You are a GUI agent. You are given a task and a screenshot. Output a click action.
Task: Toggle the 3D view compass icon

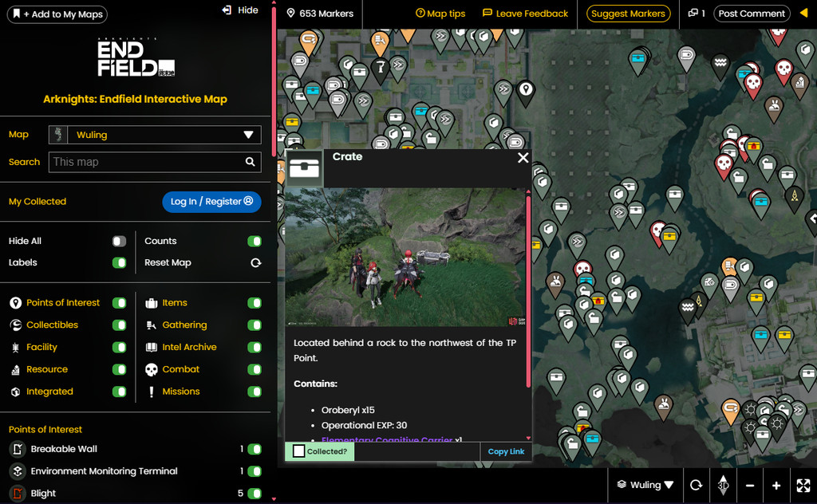[723, 485]
